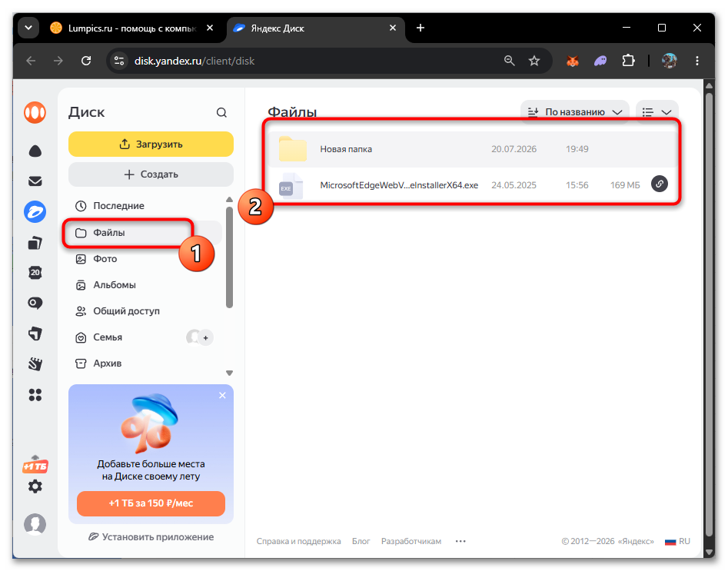Click the EXE file type icon
Screen dimensions: 728x571
tap(291, 185)
